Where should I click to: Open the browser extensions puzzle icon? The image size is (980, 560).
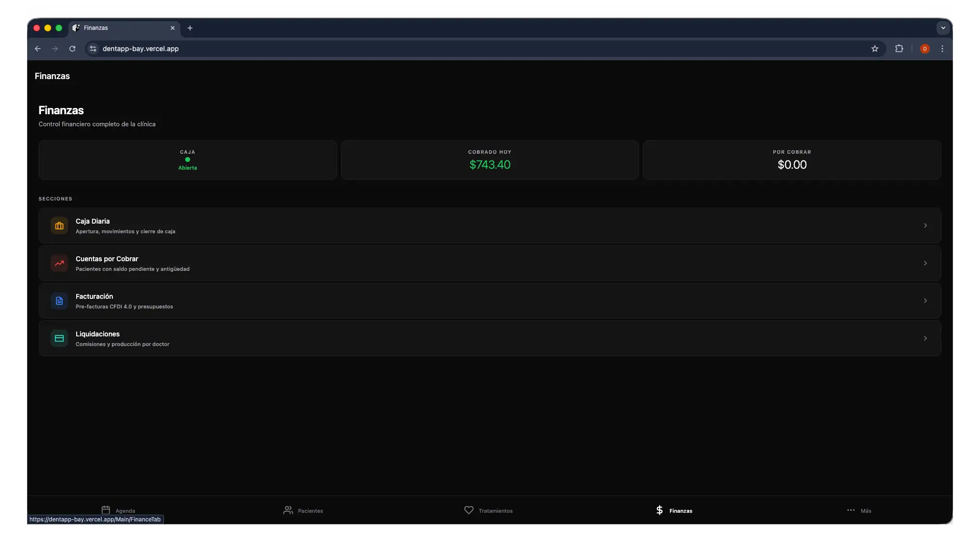[x=899, y=49]
